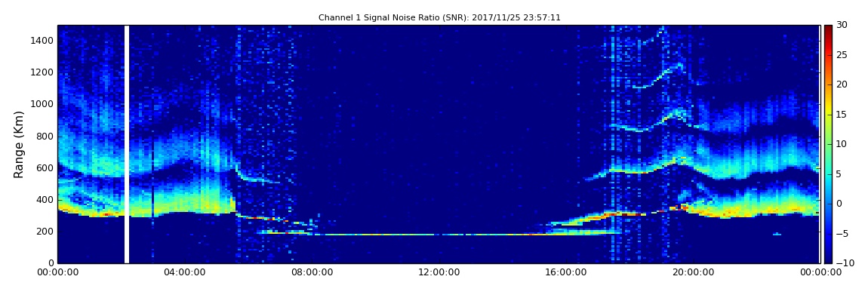Click the 1200 range tick label
The width and height of the screenshot is (868, 307).
[42, 72]
